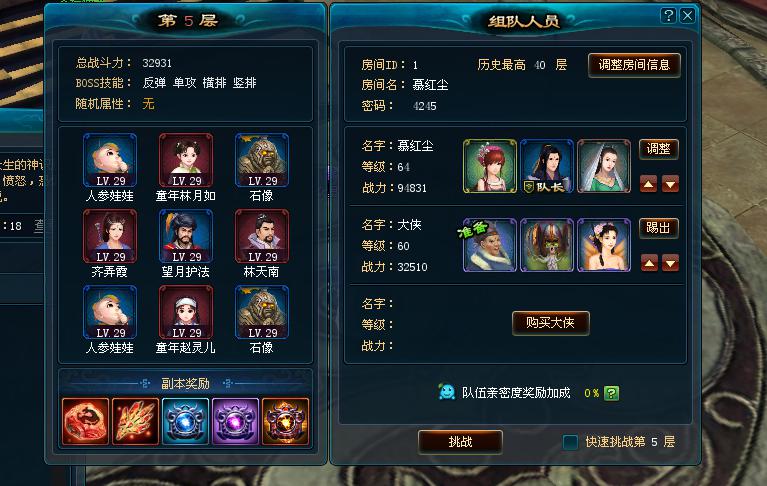Click the 购买大侠 button
The image size is (767, 486).
coord(550,323)
